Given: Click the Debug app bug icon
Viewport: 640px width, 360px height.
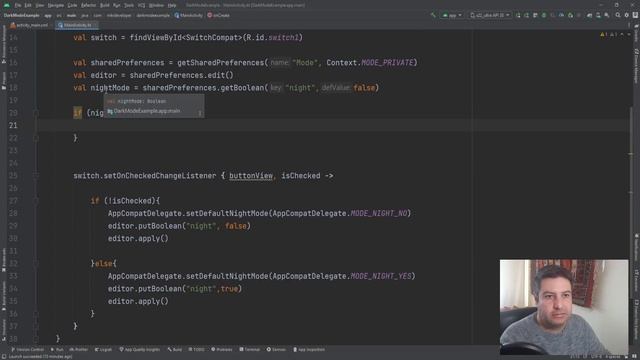Looking at the screenshot, I should click(x=544, y=15).
